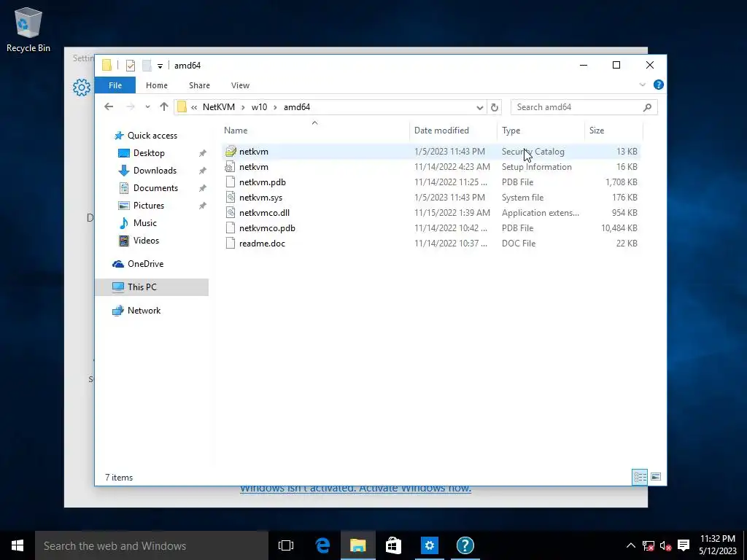Select This PC in the navigation pane
The width and height of the screenshot is (747, 560).
coord(152,287)
